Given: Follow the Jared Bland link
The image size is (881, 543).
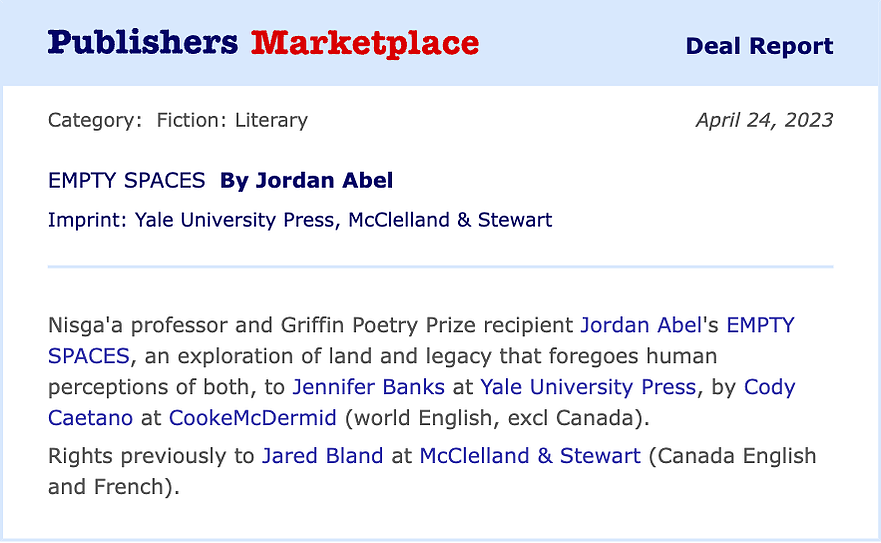Looking at the screenshot, I should click(323, 455).
